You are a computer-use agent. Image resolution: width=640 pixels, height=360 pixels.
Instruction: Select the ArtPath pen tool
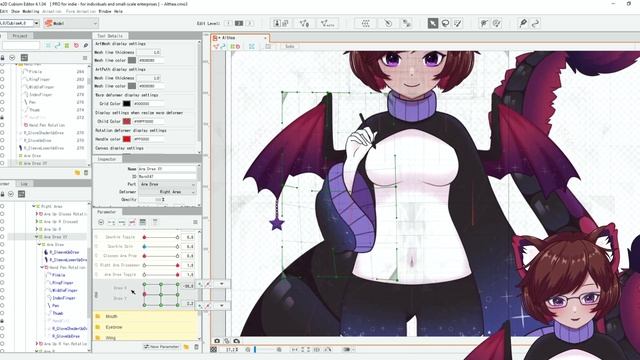click(523, 23)
